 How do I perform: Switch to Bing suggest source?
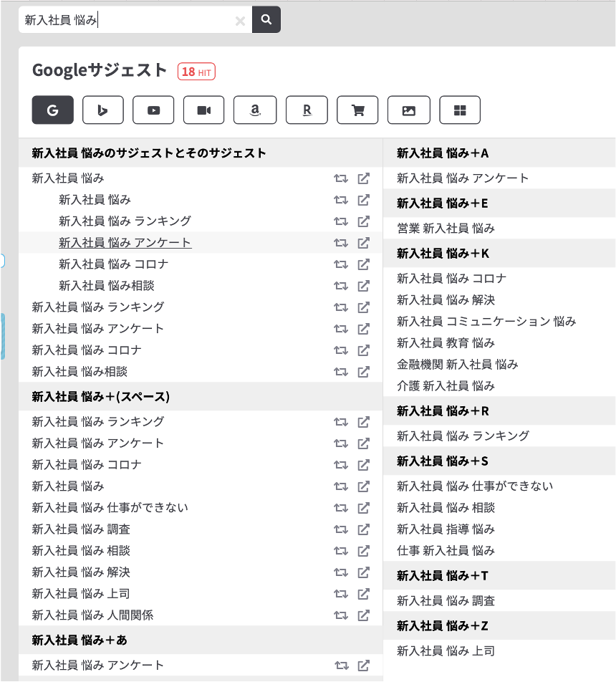pyautogui.click(x=103, y=110)
